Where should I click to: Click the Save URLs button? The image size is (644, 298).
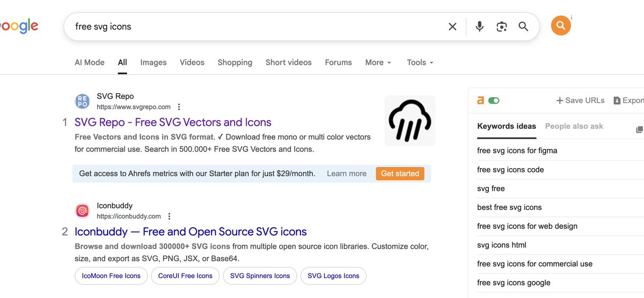click(581, 100)
